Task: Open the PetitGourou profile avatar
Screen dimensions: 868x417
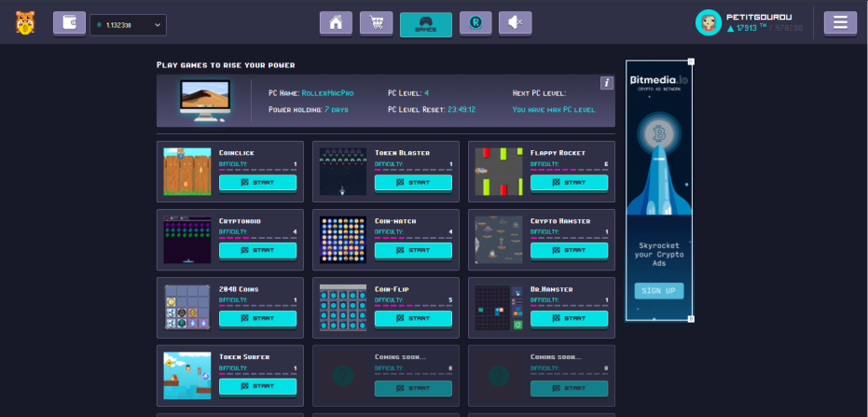Action: click(708, 22)
